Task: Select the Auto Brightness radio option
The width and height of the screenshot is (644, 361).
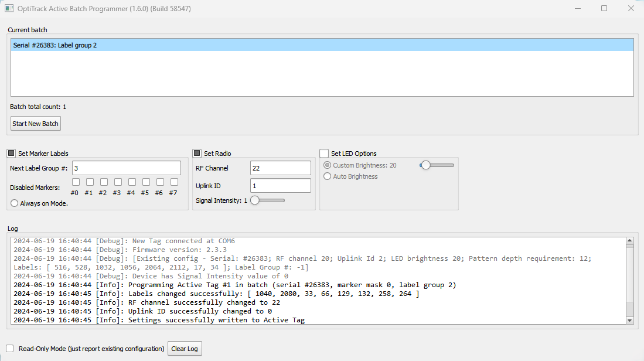Action: tap(328, 176)
